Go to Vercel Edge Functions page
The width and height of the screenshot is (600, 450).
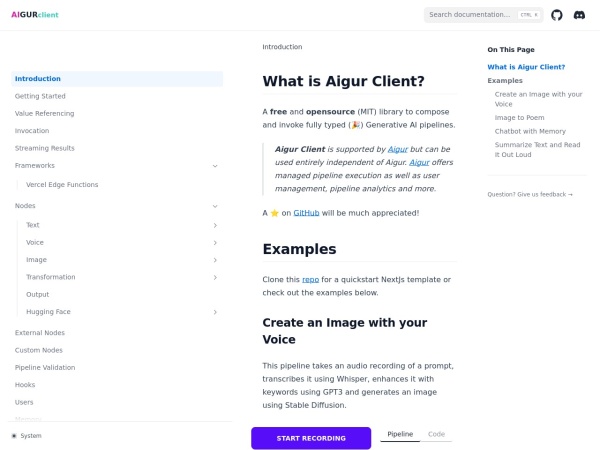pos(62,185)
